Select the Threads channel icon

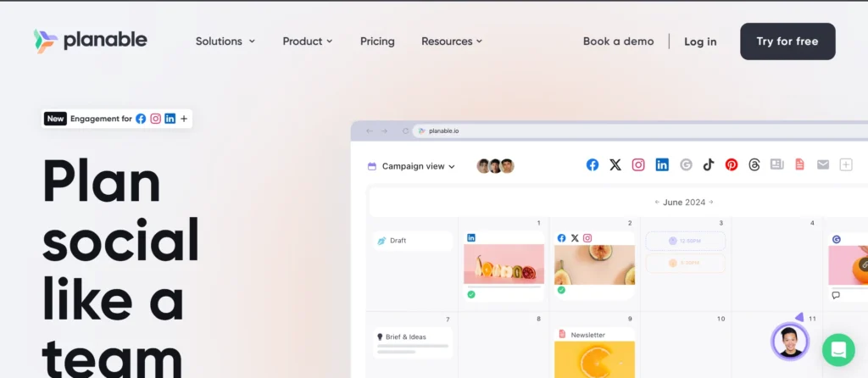pyautogui.click(x=754, y=165)
